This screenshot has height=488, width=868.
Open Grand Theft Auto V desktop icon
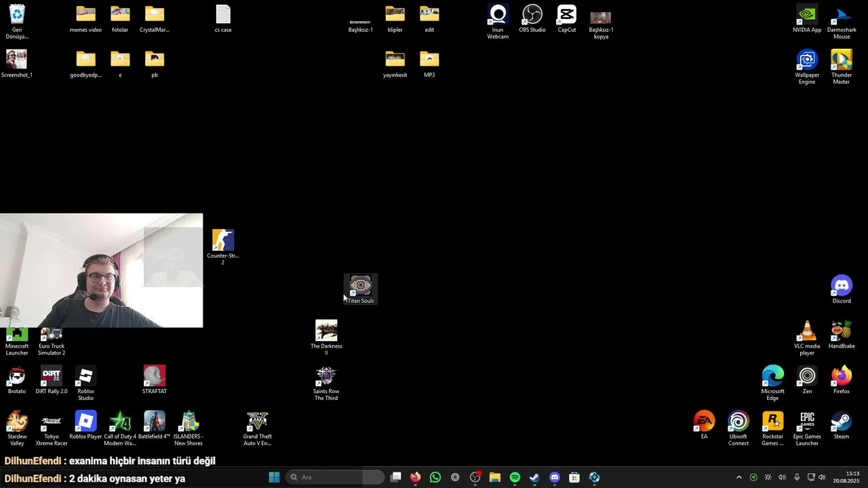[x=258, y=428]
